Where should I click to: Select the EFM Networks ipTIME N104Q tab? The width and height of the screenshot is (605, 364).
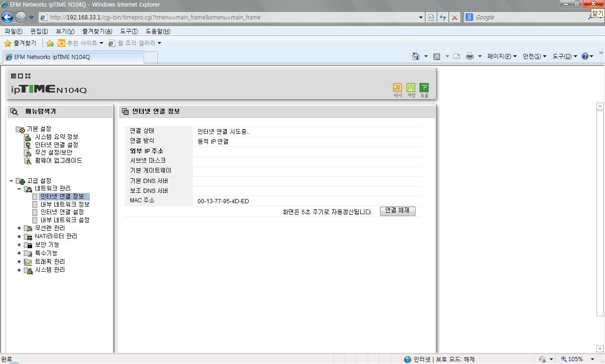tap(73, 57)
